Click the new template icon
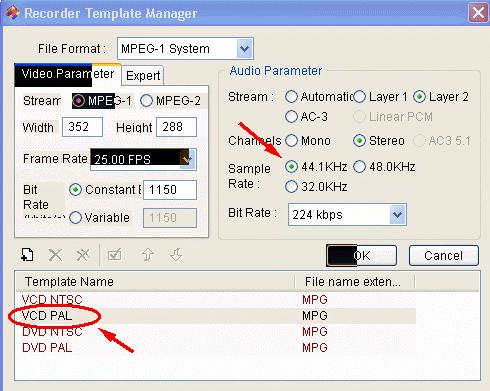 tap(27, 255)
